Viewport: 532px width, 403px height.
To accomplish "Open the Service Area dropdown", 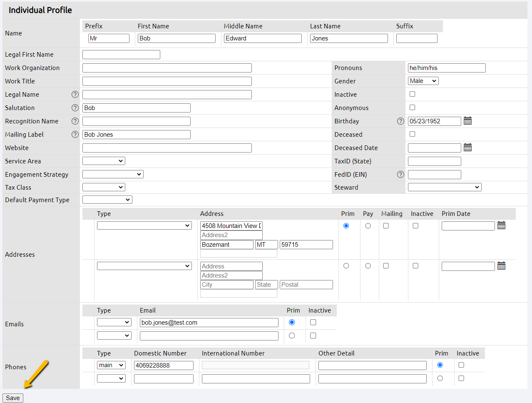I will pyautogui.click(x=104, y=161).
